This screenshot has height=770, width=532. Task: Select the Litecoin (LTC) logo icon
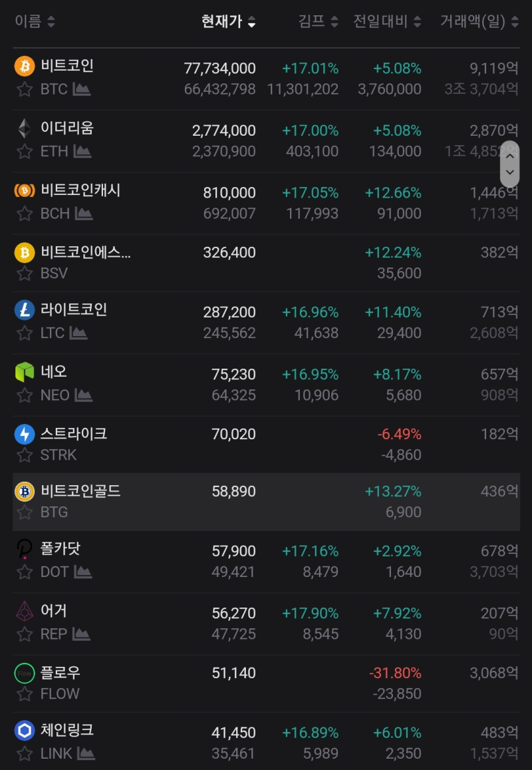click(x=23, y=309)
